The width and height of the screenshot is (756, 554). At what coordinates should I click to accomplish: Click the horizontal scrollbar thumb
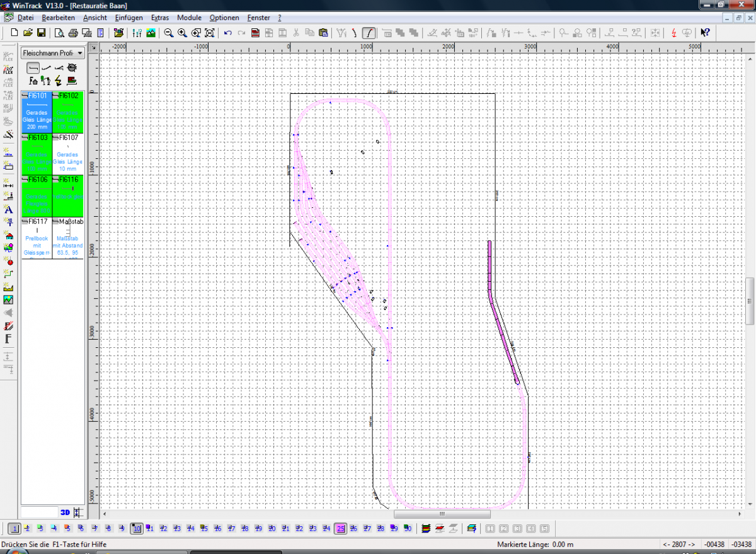(442, 514)
